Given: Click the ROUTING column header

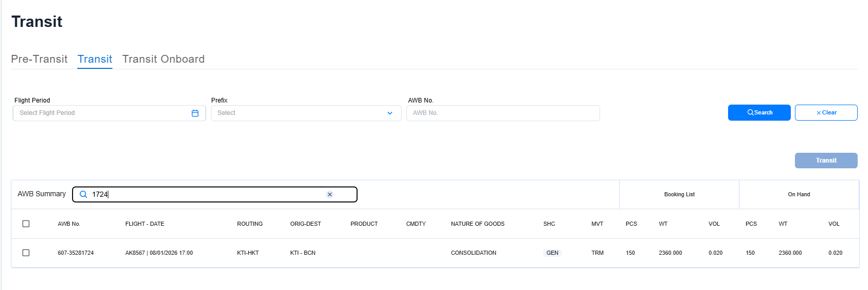Looking at the screenshot, I should (250, 224).
